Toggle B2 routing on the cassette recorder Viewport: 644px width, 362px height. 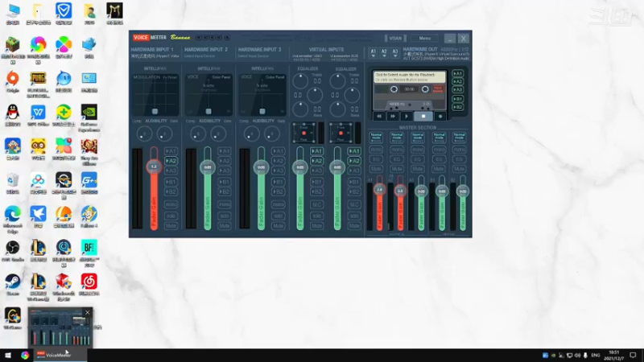(458, 107)
